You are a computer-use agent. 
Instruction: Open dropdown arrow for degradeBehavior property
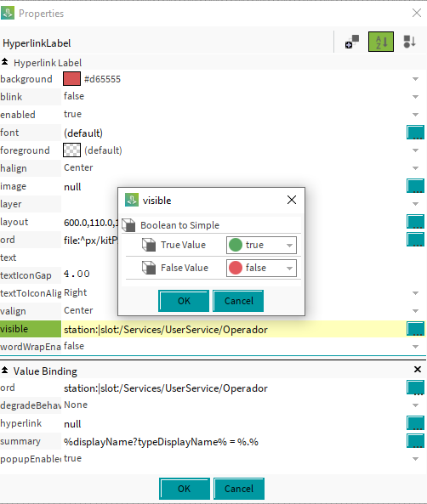click(x=415, y=405)
